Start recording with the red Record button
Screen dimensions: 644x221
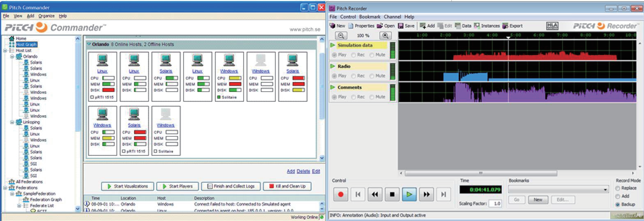[340, 194]
